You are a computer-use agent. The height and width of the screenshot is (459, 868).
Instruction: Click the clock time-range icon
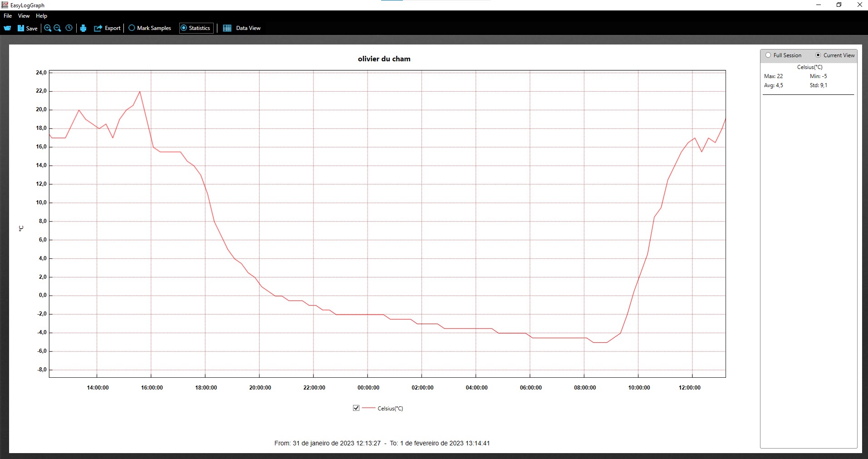(x=69, y=28)
